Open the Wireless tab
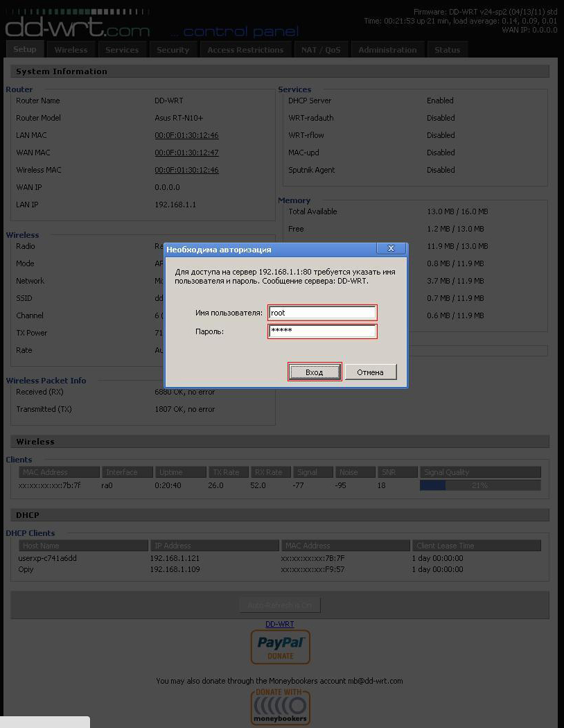 click(x=71, y=50)
